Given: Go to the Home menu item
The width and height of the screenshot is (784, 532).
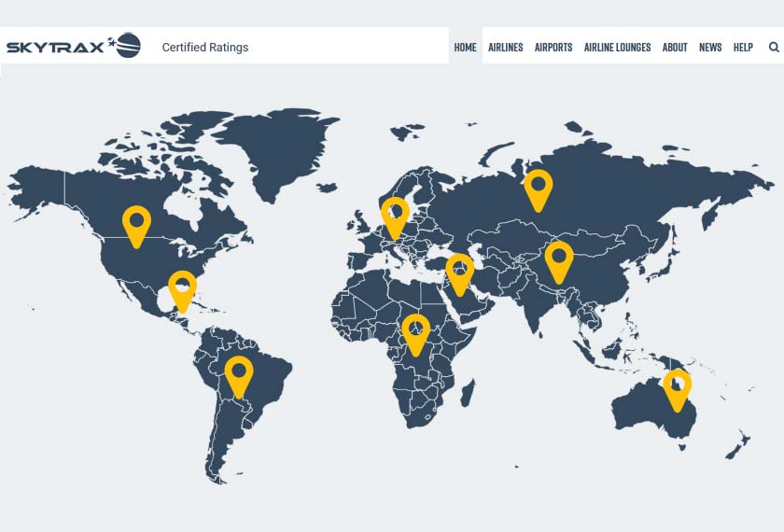Looking at the screenshot, I should 465,47.
